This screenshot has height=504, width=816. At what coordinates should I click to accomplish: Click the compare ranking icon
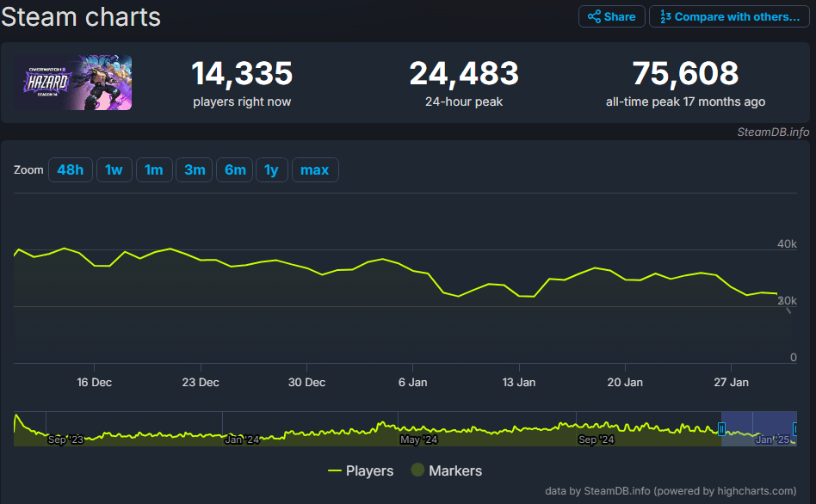(665, 16)
